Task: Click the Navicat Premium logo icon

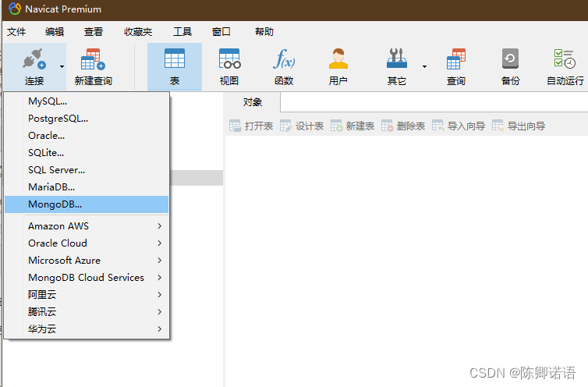Action: [x=14, y=9]
